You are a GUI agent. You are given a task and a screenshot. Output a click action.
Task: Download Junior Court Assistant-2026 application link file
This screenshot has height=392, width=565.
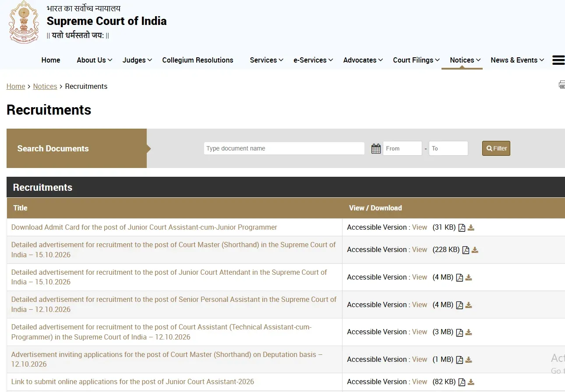coord(471,382)
